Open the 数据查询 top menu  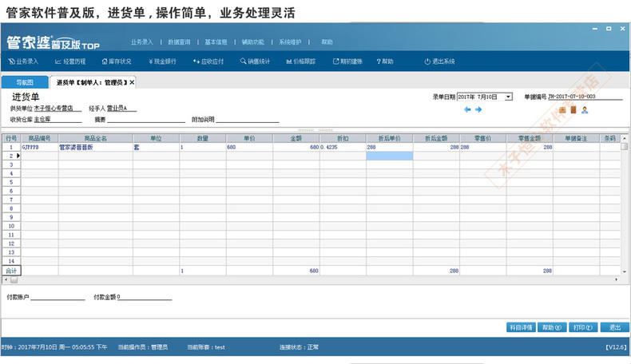(x=179, y=42)
